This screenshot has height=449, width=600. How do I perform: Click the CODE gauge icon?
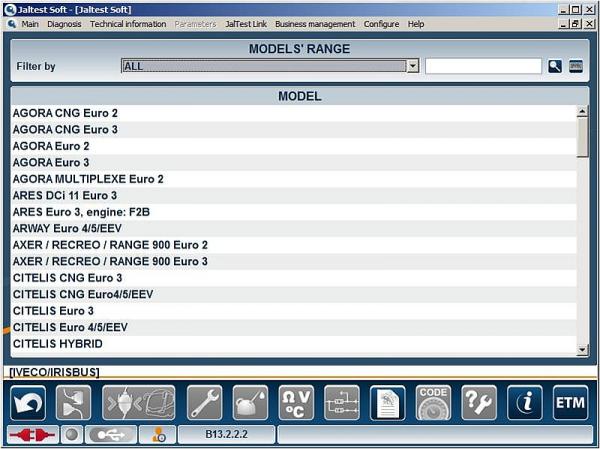(433, 403)
